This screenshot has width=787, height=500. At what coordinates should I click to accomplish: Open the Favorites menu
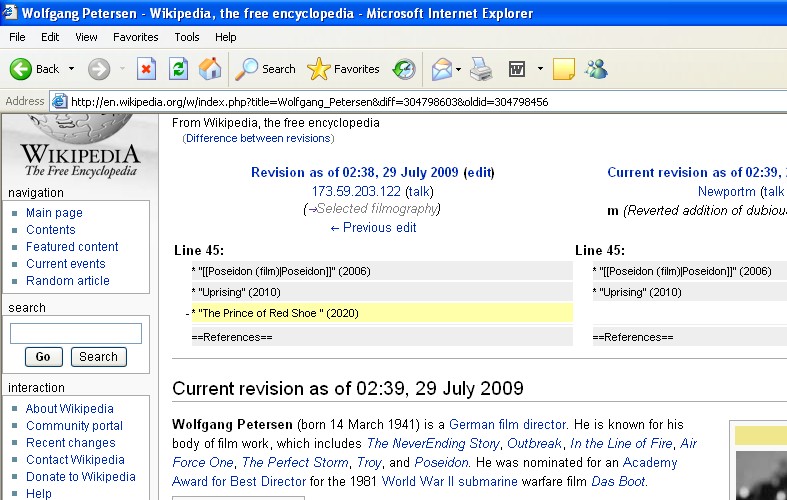pos(136,37)
